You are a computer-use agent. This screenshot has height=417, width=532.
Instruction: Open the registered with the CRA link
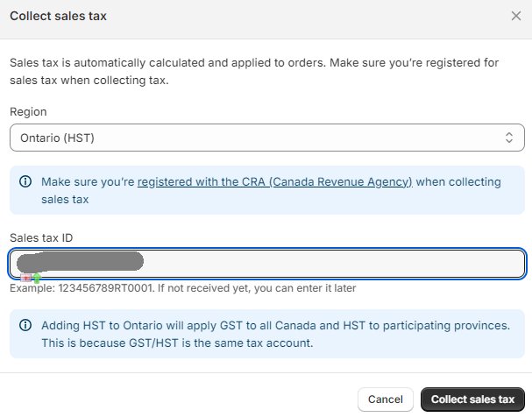274,182
